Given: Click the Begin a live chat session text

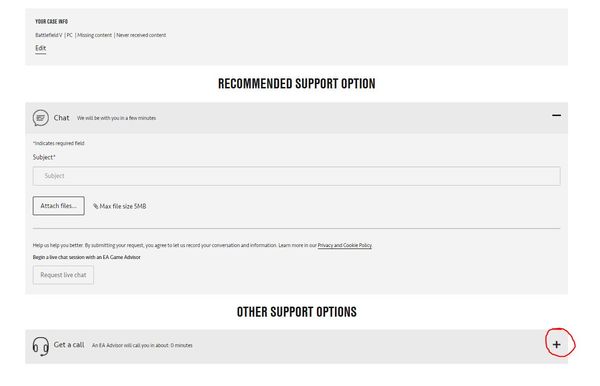Looking at the screenshot, I should point(86,257).
